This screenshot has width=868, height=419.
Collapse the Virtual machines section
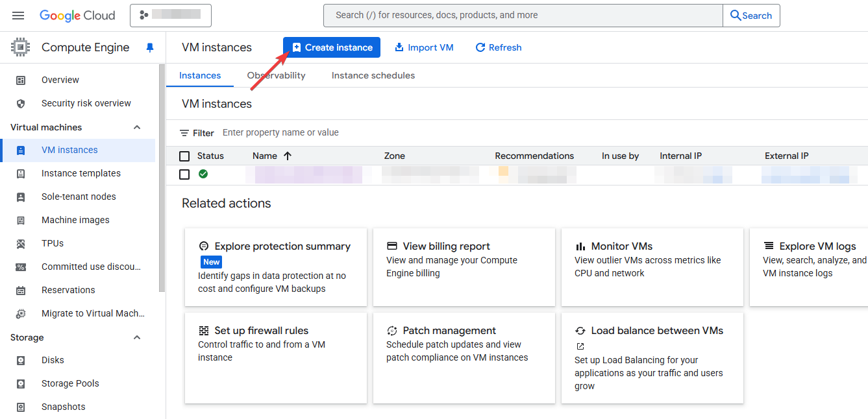pos(137,127)
